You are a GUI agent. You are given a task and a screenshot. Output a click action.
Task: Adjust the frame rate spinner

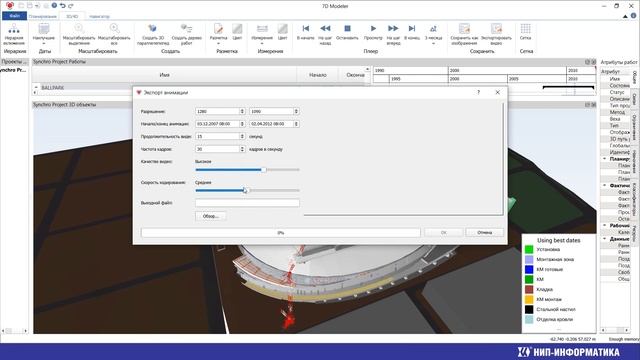tap(242, 149)
